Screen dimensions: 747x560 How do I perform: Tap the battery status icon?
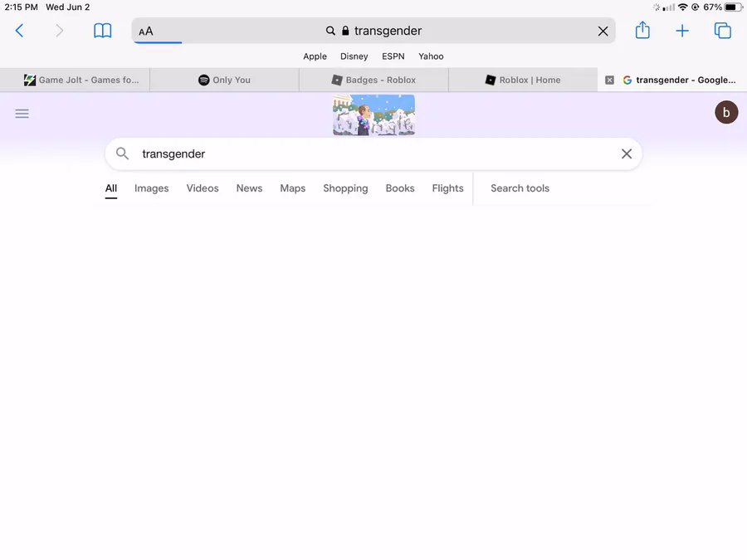point(733,7)
